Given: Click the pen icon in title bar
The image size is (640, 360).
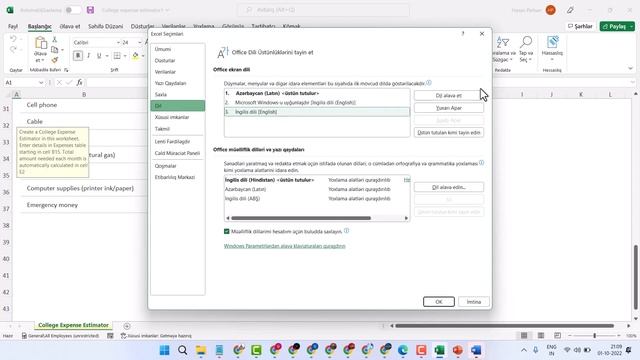Looking at the screenshot, I should (570, 10).
